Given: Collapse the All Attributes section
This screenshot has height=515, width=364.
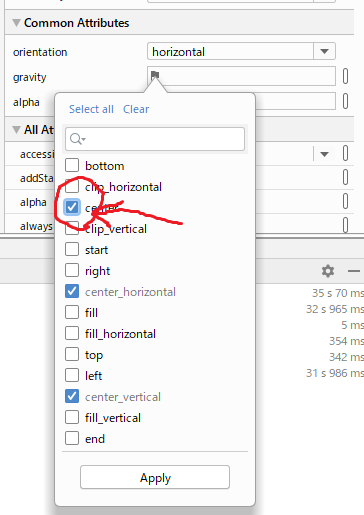Looking at the screenshot, I should (16, 129).
